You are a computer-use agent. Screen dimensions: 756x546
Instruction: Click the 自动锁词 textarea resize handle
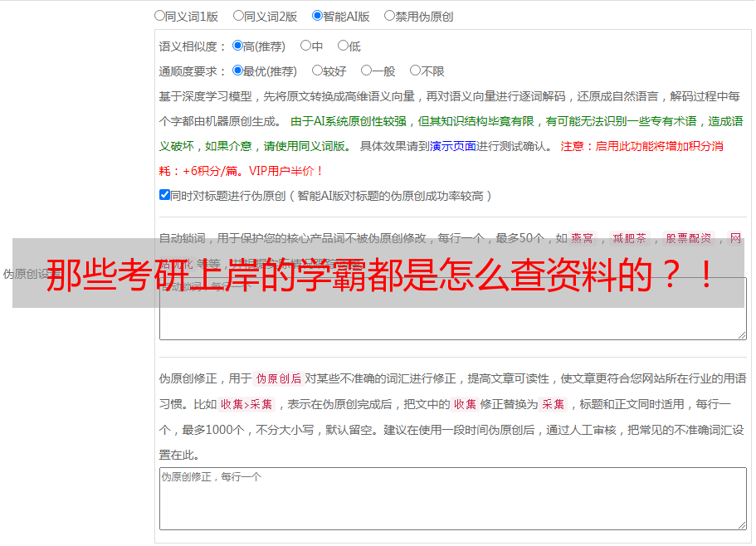[x=742, y=335]
